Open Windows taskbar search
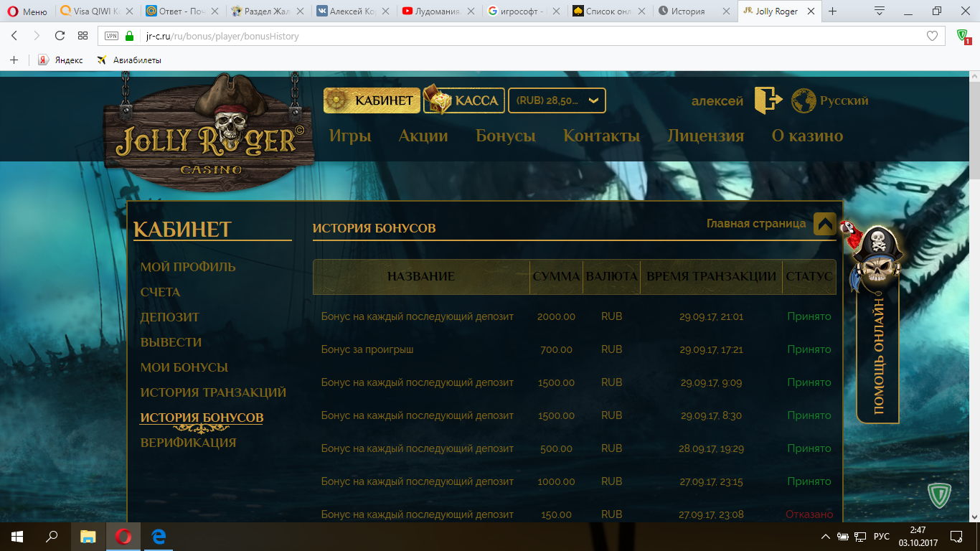Viewport: 980px width, 551px height. click(52, 537)
